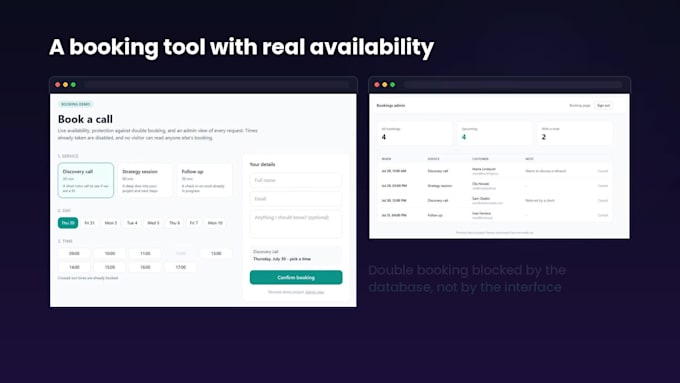
Task: Select the Discovery call service card
Action: click(86, 180)
